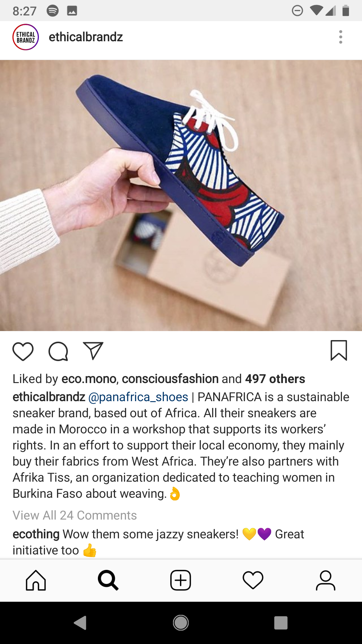Image resolution: width=362 pixels, height=644 pixels.
Task: Tap the sneaker post photo
Action: pos(181,196)
